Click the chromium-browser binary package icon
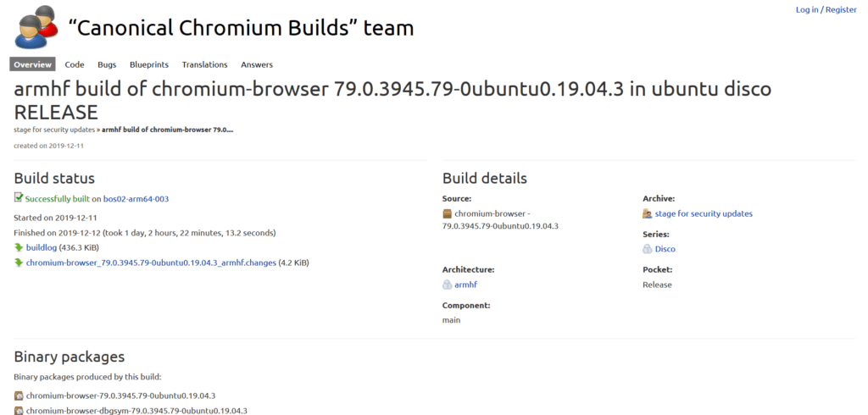The width and height of the screenshot is (868, 415). (x=19, y=396)
